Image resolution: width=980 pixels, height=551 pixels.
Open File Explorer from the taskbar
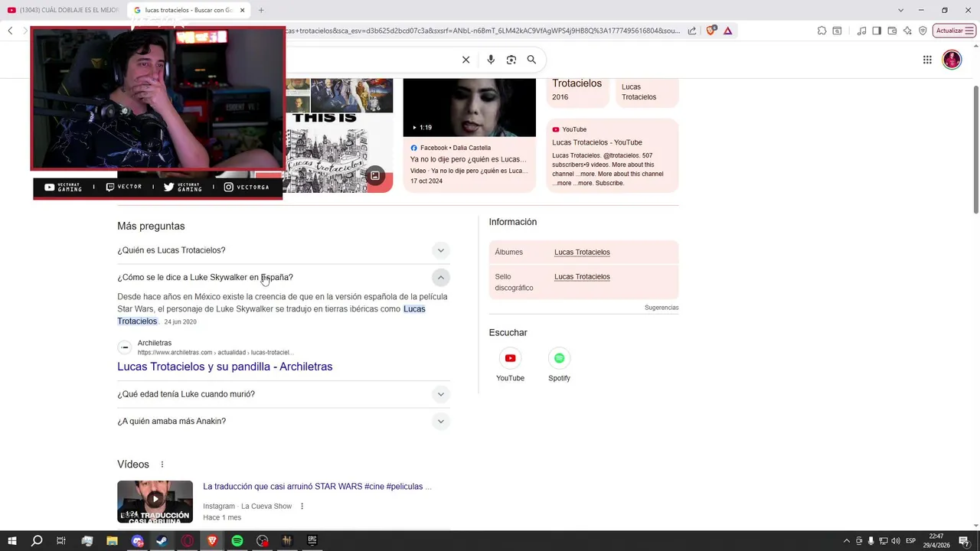(112, 541)
